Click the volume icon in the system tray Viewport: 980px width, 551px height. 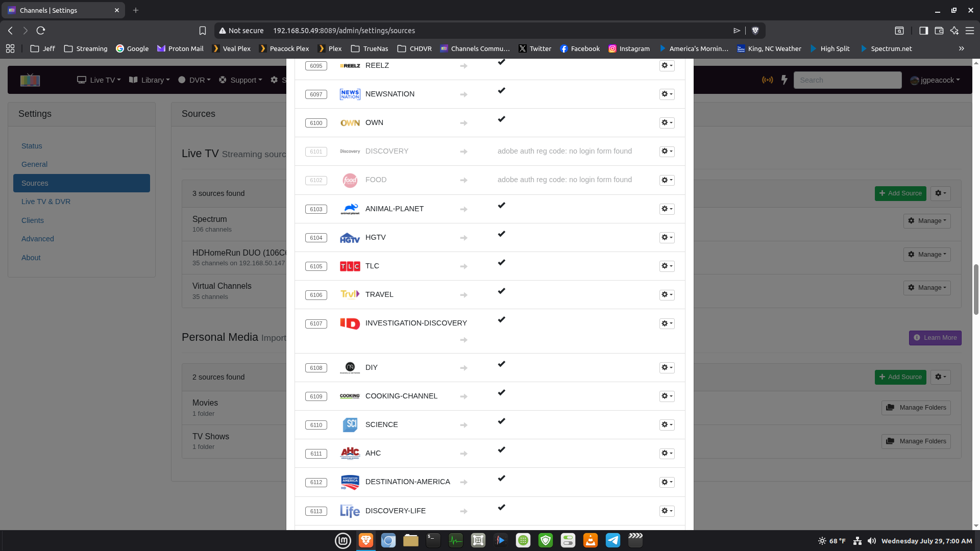click(872, 541)
